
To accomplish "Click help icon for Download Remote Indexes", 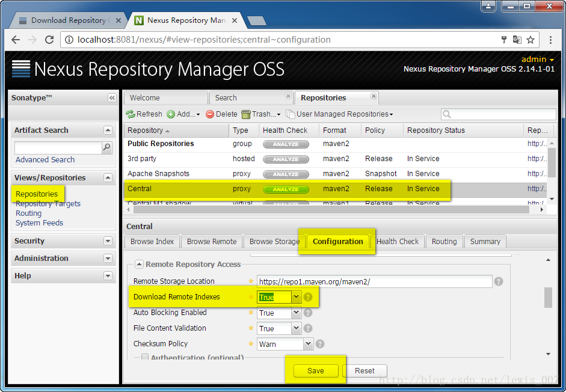I will [308, 297].
